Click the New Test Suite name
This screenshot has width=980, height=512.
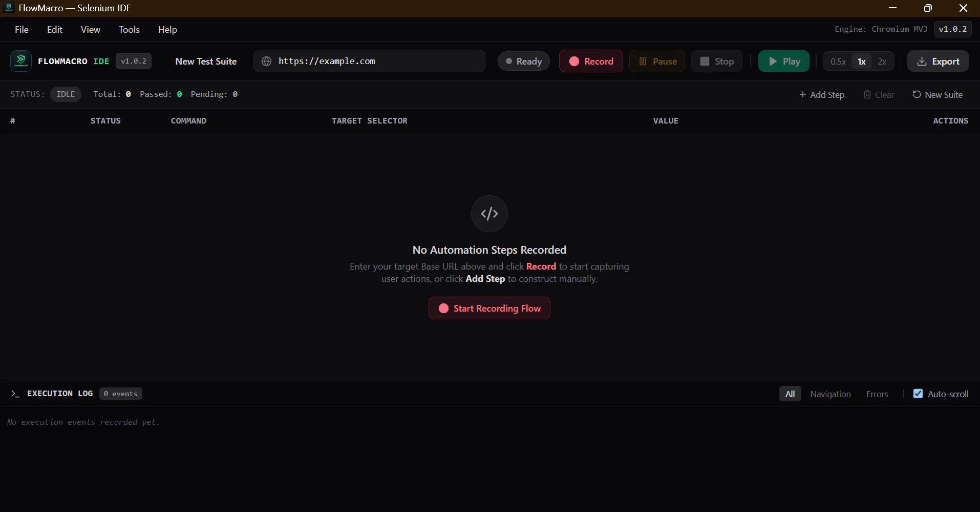pyautogui.click(x=206, y=61)
